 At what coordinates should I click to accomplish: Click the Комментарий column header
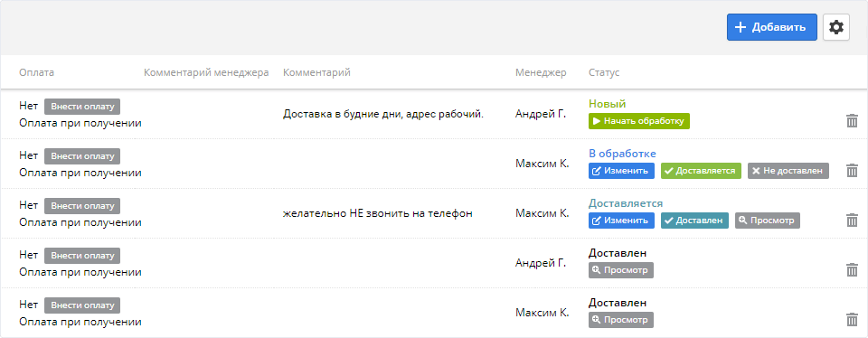click(316, 72)
